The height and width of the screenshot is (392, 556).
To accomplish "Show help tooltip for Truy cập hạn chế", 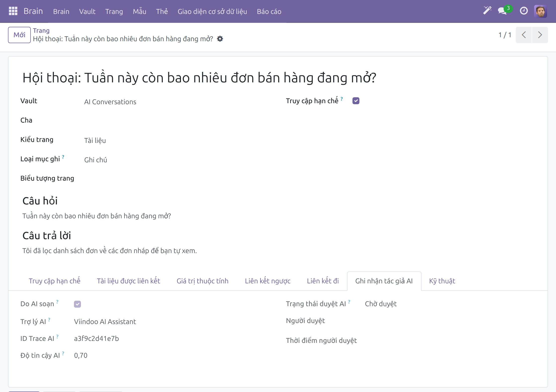I will click(342, 99).
